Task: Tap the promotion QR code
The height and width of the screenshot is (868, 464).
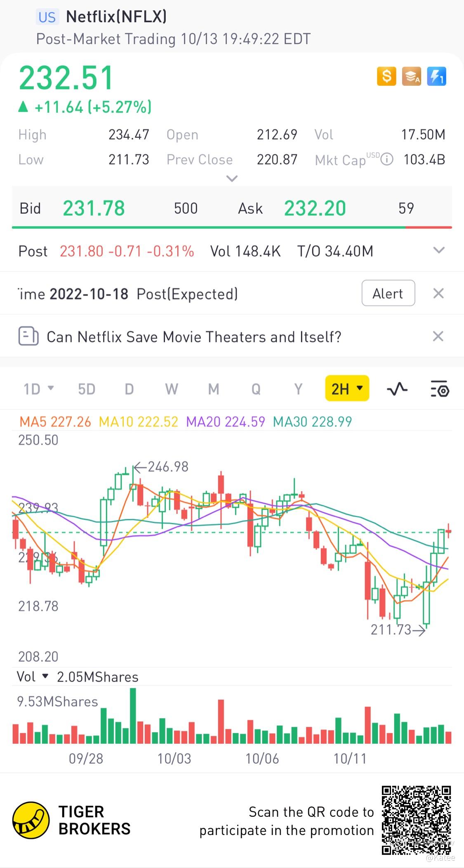Action: [x=416, y=820]
